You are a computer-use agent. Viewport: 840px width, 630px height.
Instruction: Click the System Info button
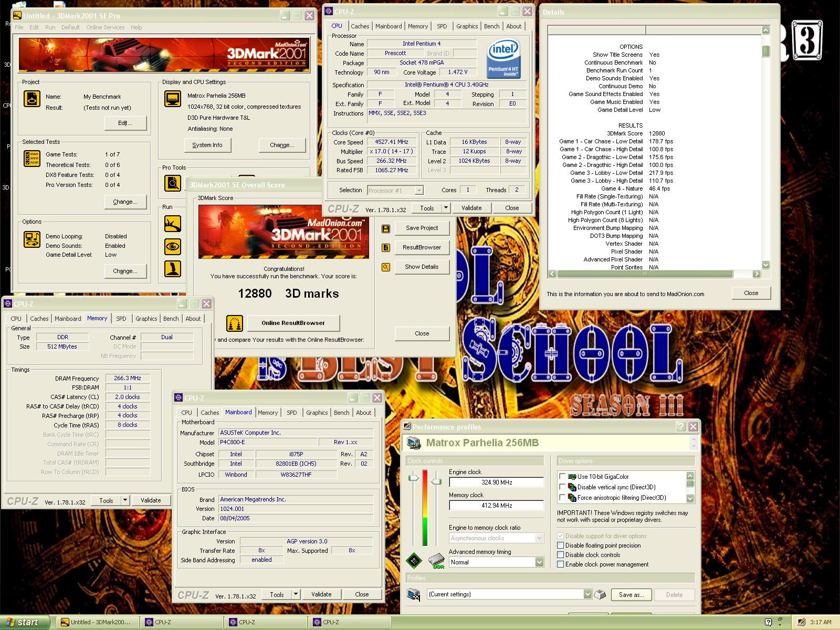coord(207,145)
